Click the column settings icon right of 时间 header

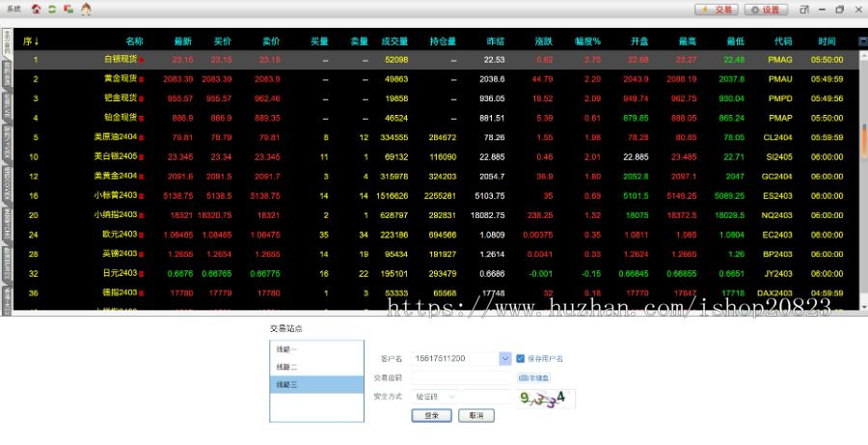point(862,41)
